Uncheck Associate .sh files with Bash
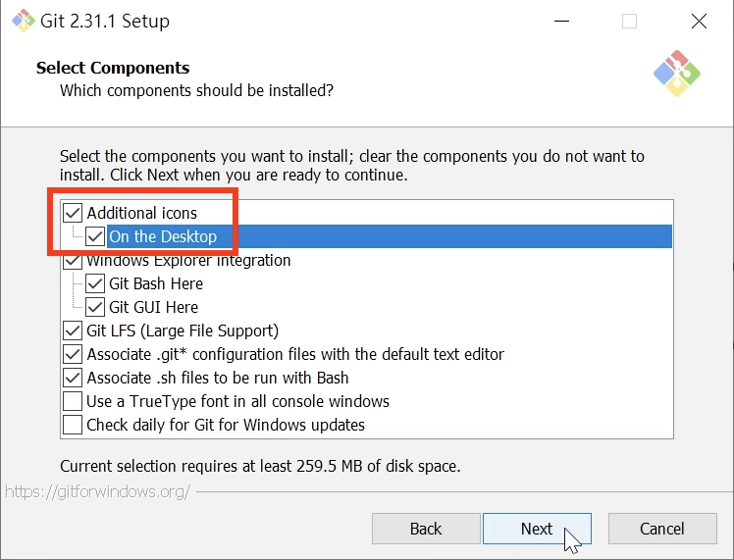Viewport: 734px width, 560px height. point(73,378)
